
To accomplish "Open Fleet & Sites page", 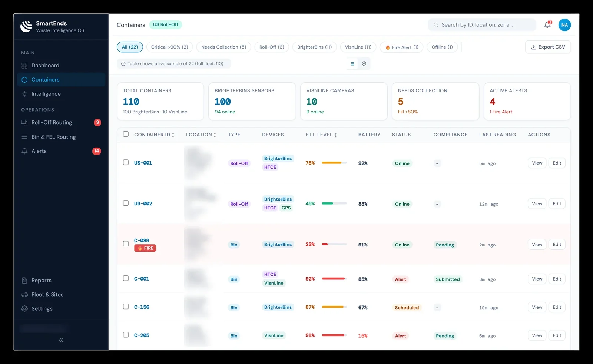I will 61,294.
